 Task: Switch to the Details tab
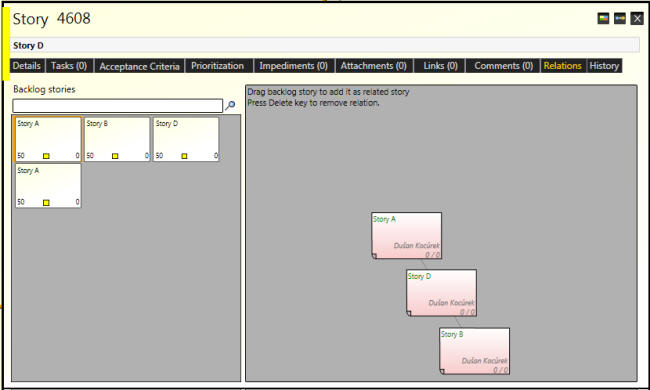coord(27,66)
